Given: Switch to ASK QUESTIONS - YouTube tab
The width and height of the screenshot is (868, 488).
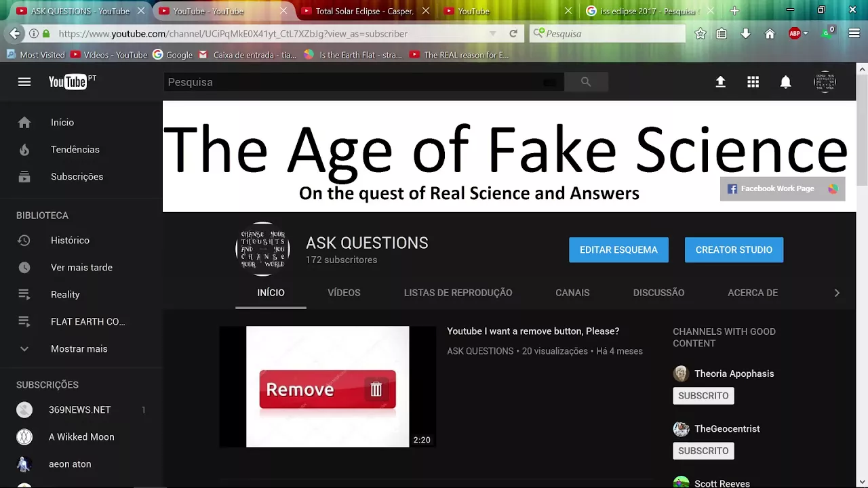Looking at the screenshot, I should tap(80, 11).
